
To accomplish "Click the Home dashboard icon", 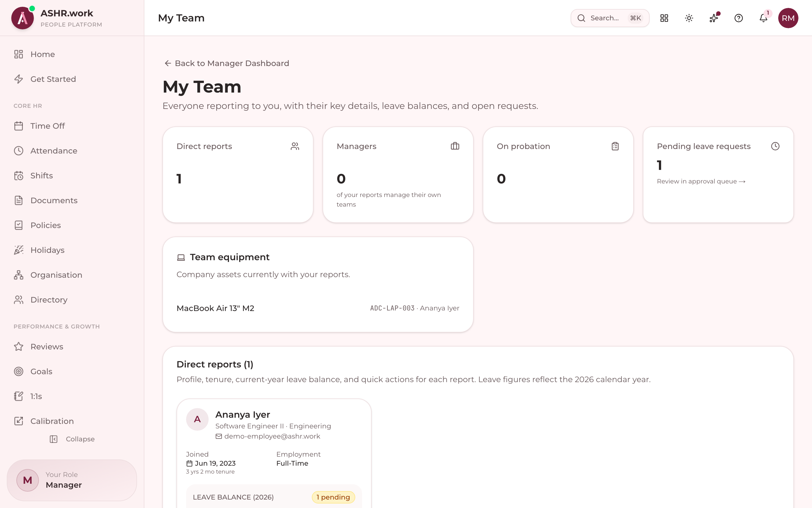I will [x=19, y=54].
